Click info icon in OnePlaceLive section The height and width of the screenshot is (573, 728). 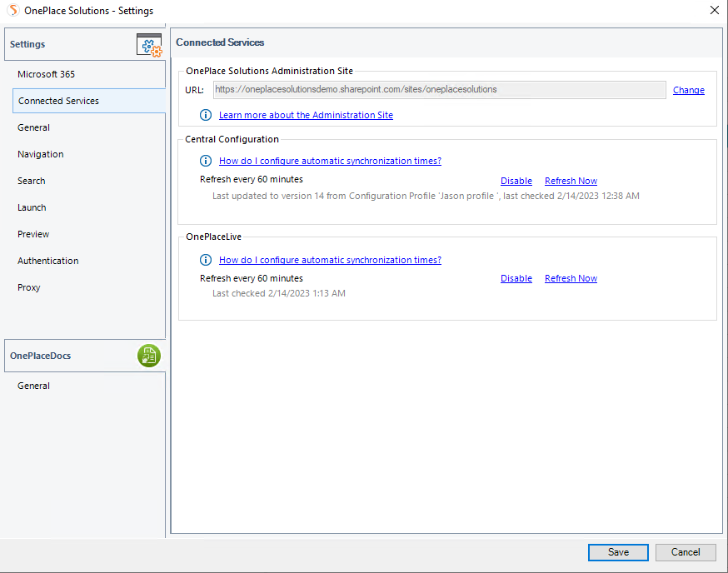(x=206, y=260)
